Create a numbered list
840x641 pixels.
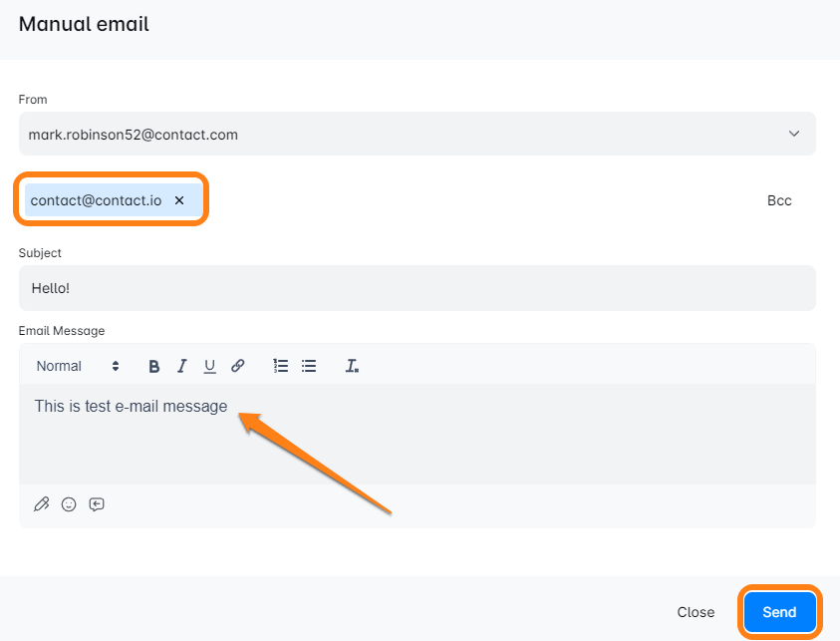click(281, 366)
